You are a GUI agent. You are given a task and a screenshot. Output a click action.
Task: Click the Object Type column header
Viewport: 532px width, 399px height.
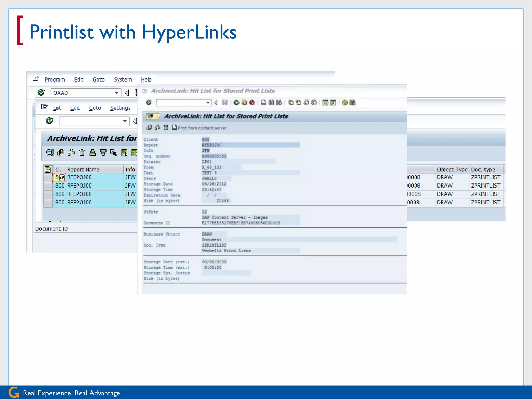pos(452,170)
